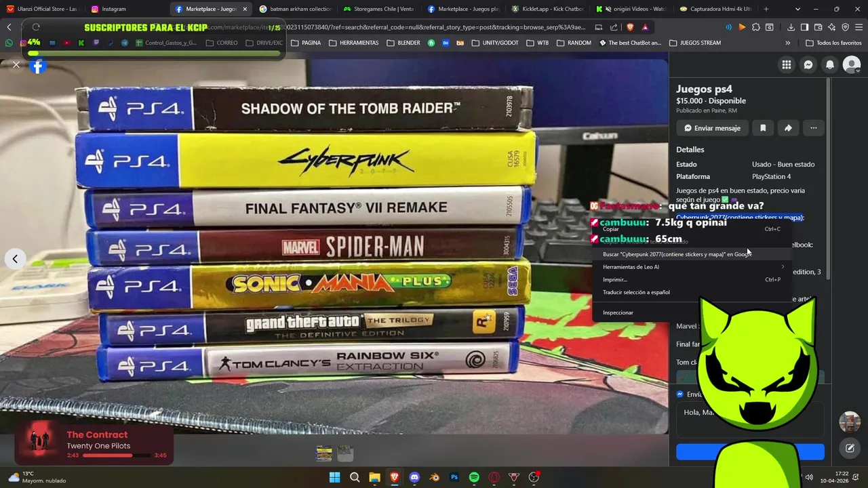Screen dimensions: 868x488
Task: Open taskbar Search icon
Action: 355,477
